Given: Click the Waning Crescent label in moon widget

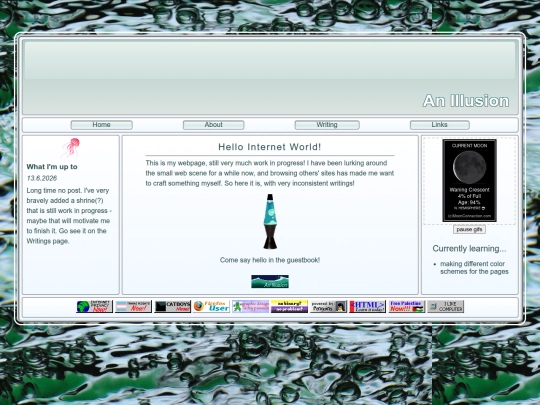Looking at the screenshot, I should 469,190.
